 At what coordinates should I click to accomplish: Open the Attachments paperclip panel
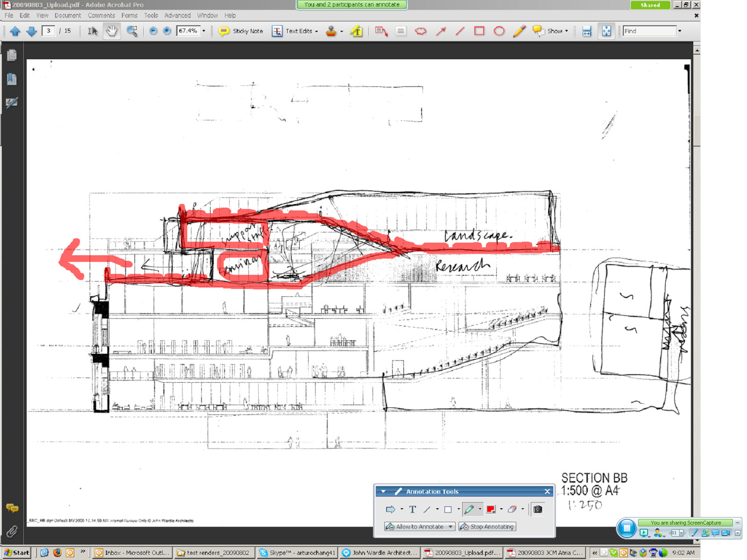[x=12, y=531]
